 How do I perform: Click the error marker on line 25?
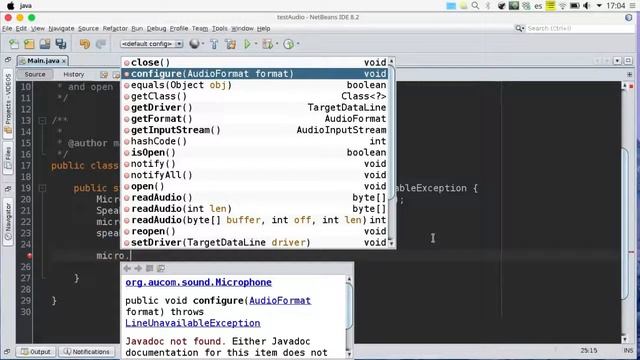point(29,256)
